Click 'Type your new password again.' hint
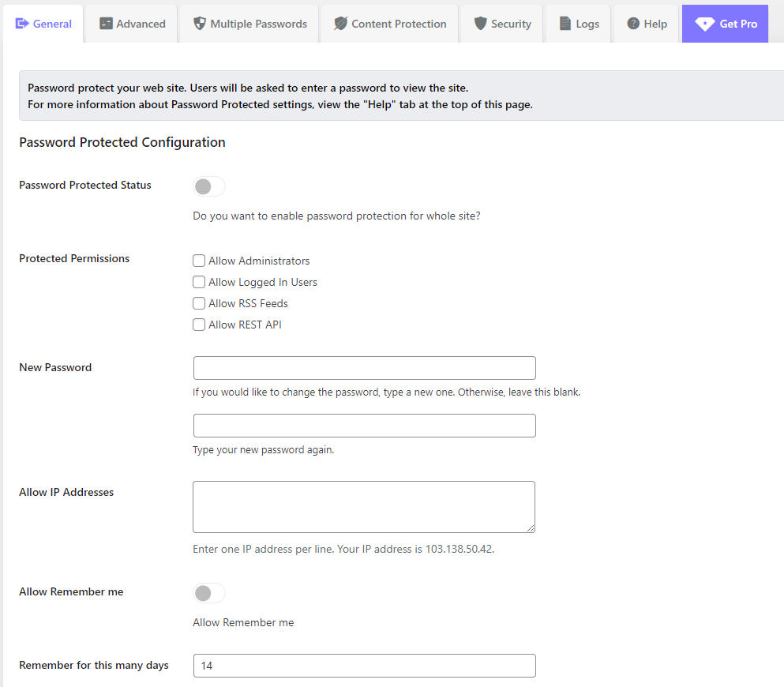The width and height of the screenshot is (784, 687). (x=263, y=450)
